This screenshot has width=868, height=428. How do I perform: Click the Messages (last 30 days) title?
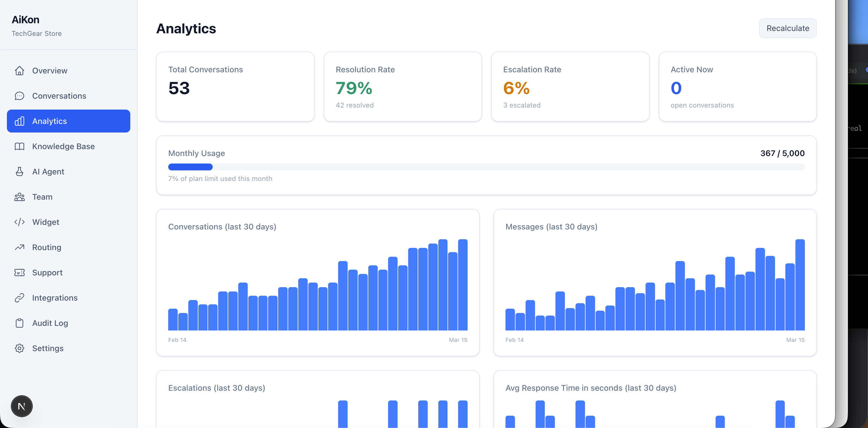[551, 227]
